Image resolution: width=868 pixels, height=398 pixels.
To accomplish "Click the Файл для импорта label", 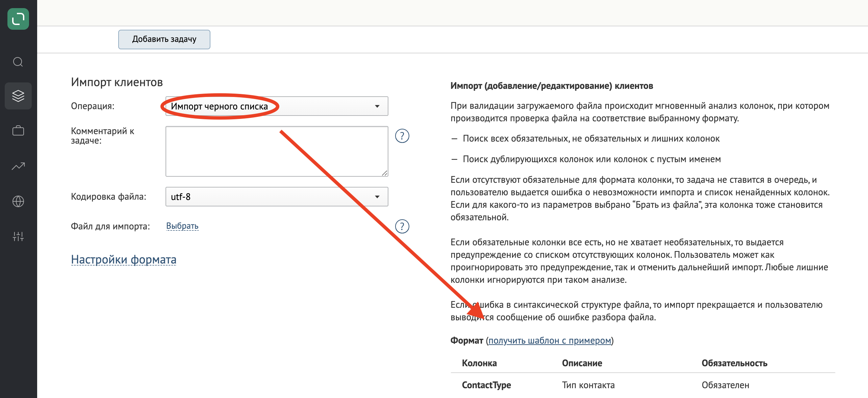I will tap(110, 226).
